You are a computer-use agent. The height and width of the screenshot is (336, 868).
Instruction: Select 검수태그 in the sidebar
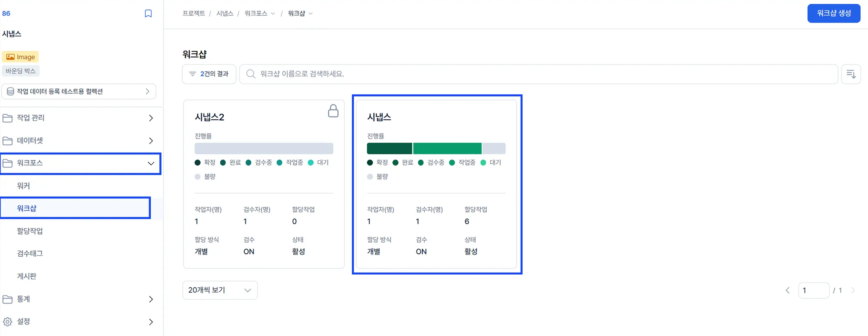tap(30, 254)
